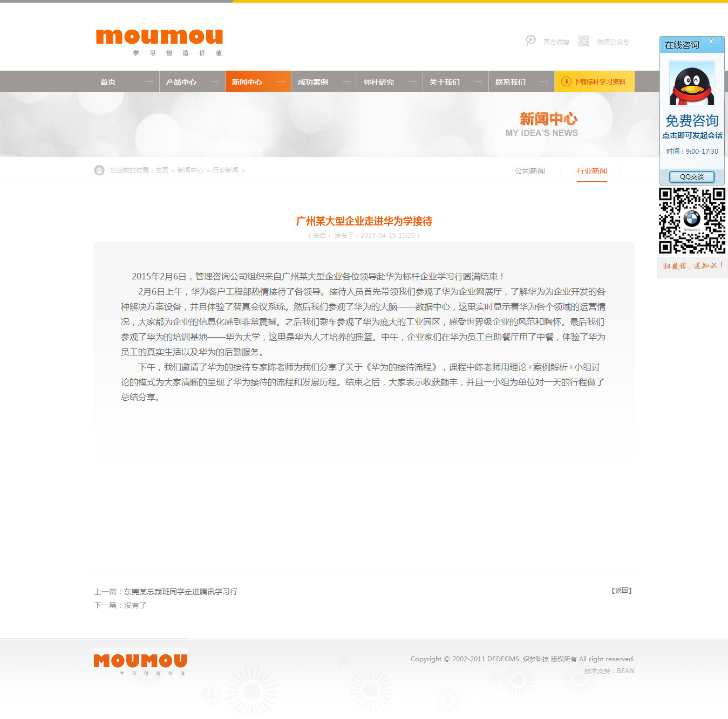Viewport: 728px width, 719px height.
Task: Click the QQ penguin avatar
Action: pos(691,84)
